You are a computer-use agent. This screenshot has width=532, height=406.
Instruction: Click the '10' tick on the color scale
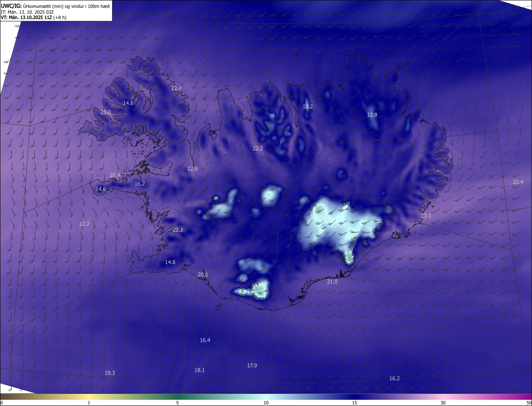click(x=266, y=403)
